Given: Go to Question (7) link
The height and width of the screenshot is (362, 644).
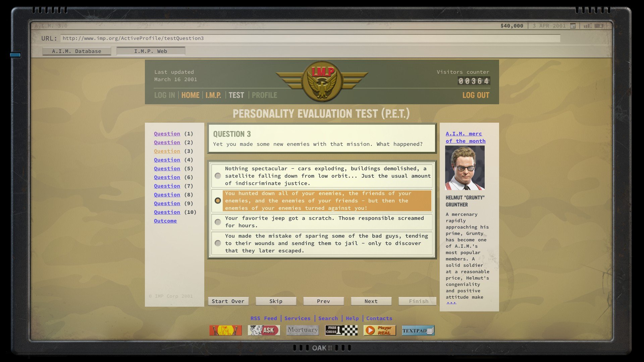Looking at the screenshot, I should click(167, 186).
